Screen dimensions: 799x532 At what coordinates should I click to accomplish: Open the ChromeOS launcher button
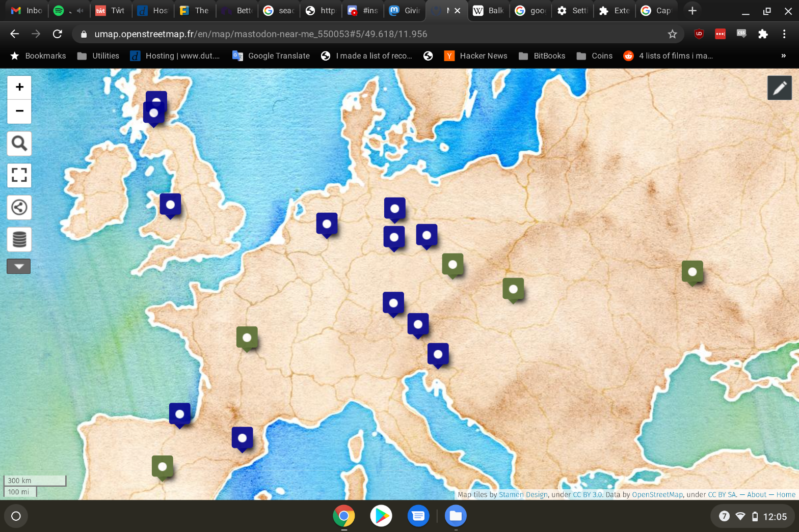pos(16,516)
